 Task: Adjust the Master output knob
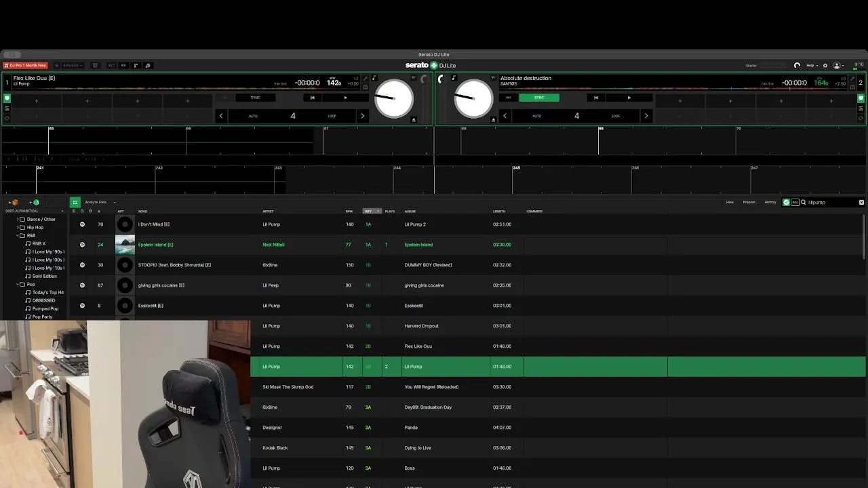pos(797,66)
